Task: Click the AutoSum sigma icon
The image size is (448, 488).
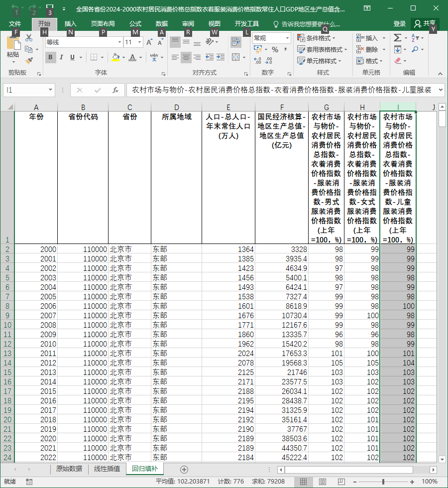Action: pos(397,38)
